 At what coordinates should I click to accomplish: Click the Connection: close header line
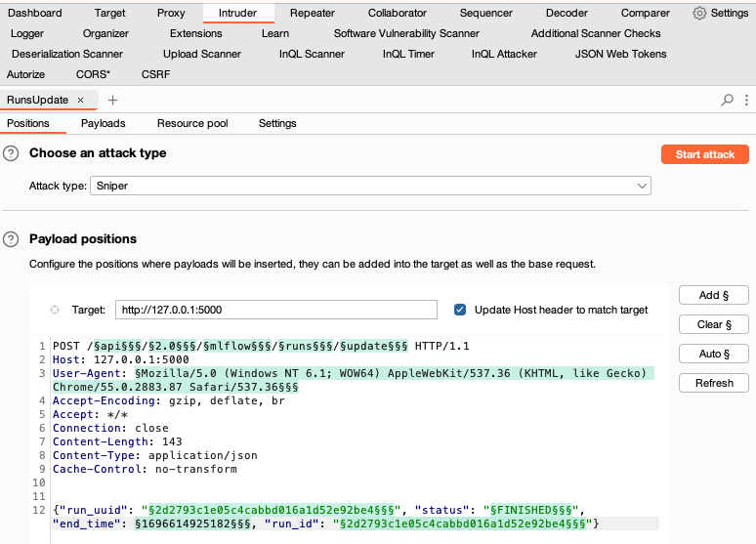point(110,428)
